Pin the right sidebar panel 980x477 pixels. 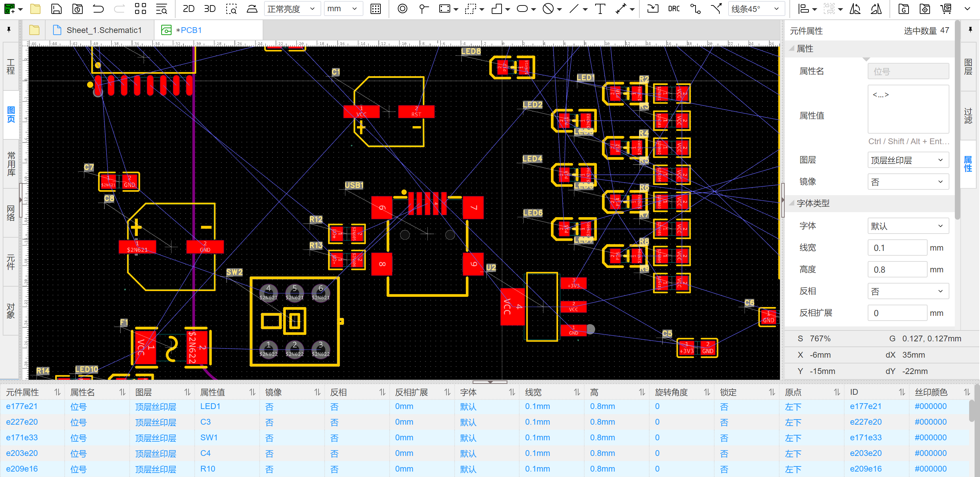tap(970, 30)
